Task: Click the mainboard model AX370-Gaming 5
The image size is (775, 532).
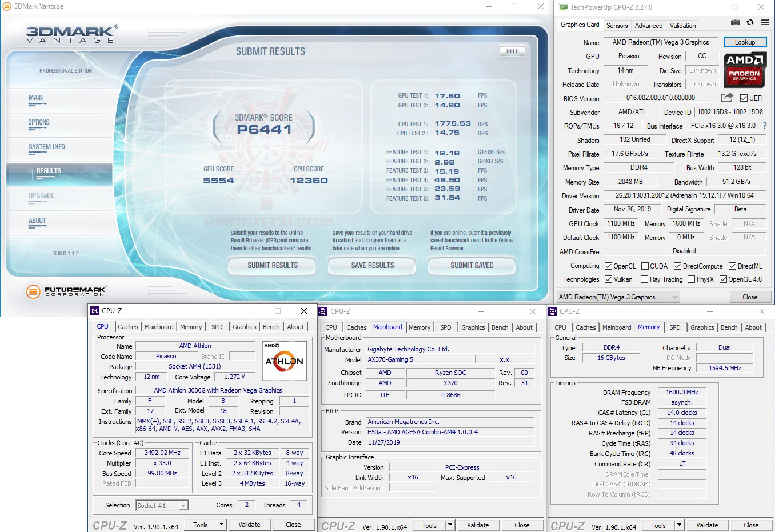Action: (x=420, y=360)
